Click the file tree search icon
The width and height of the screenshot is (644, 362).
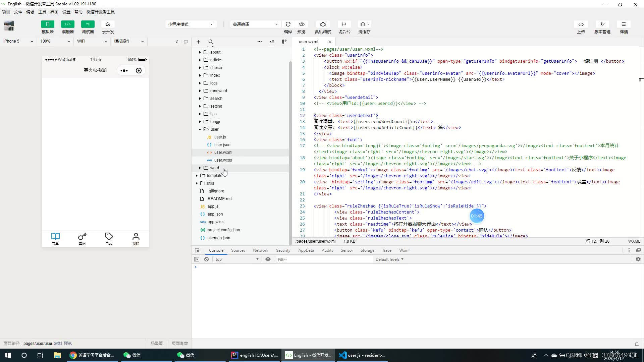pyautogui.click(x=211, y=42)
